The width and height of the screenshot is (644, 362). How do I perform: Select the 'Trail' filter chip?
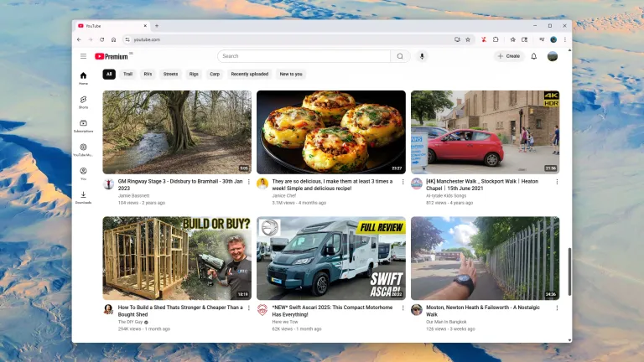[x=127, y=74]
